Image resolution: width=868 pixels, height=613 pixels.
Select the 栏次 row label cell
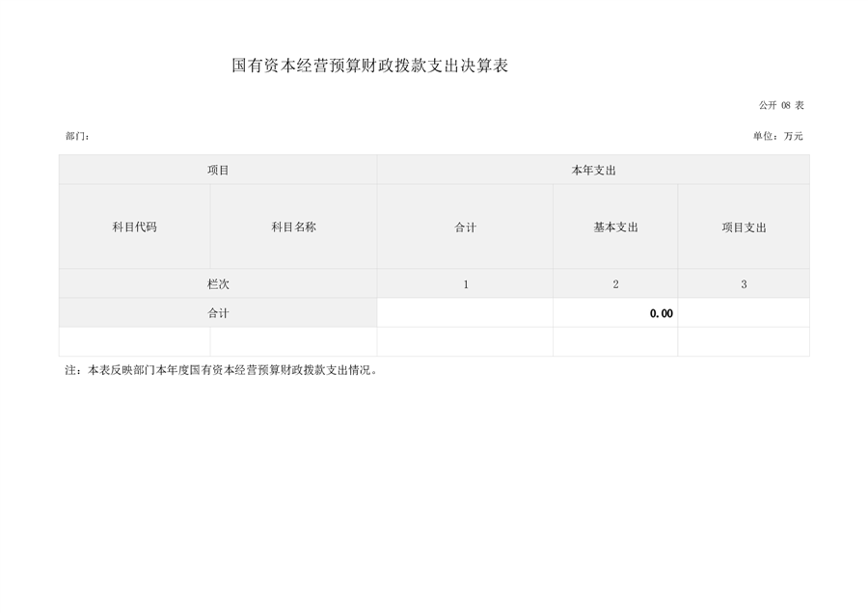coord(218,284)
